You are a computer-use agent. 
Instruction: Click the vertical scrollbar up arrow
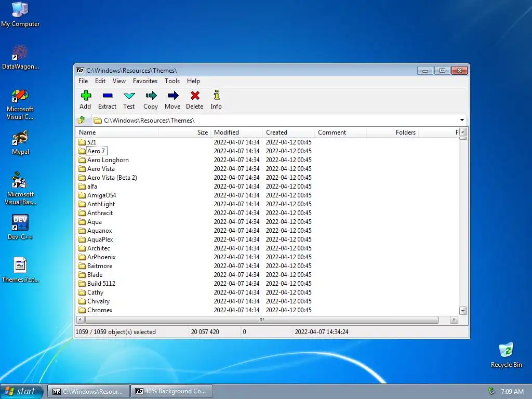[x=463, y=131]
